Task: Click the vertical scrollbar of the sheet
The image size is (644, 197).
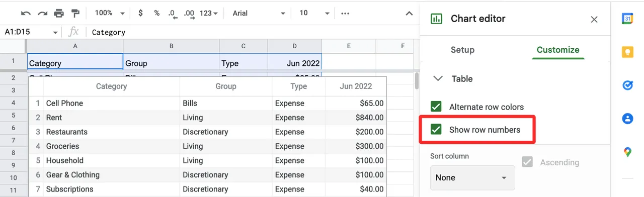Action: 417,80
